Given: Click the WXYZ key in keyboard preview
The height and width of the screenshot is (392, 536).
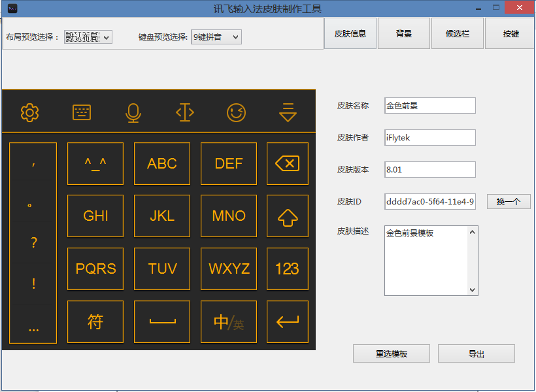Looking at the screenshot, I should pyautogui.click(x=229, y=269).
